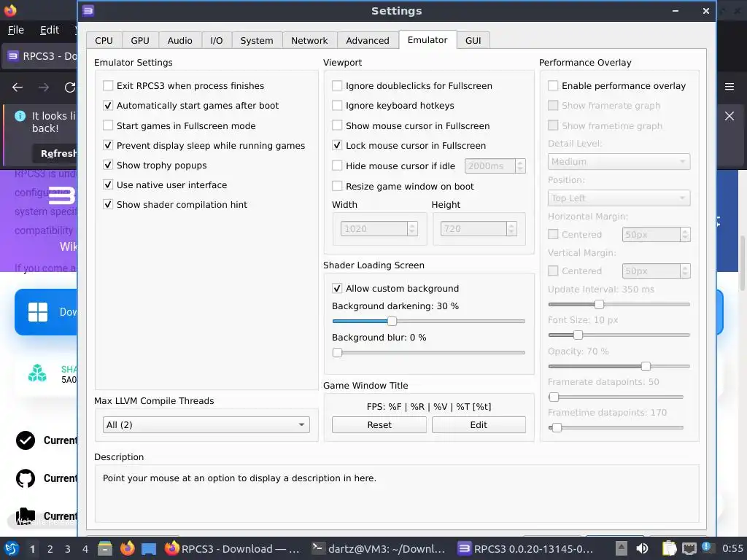
Task: Click the SHA checksum cubes icon
Action: pyautogui.click(x=37, y=373)
